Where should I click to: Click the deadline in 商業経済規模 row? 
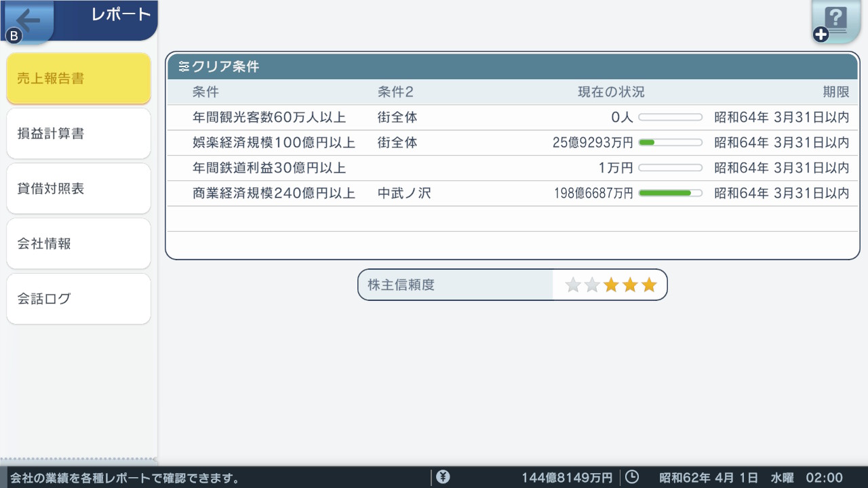pos(782,193)
